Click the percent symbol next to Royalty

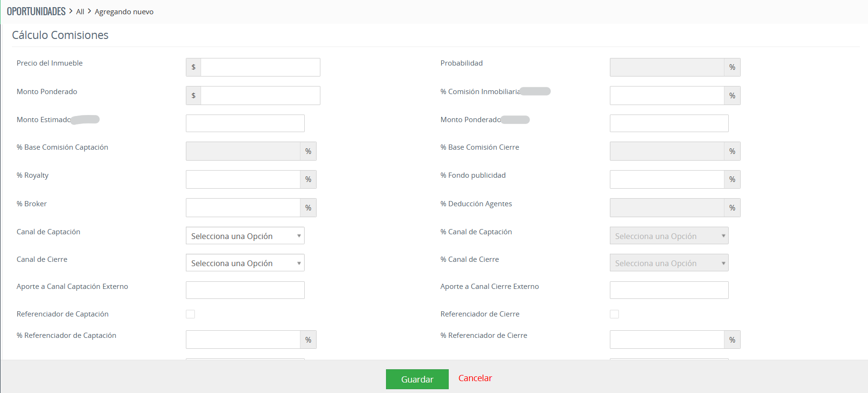[309, 179]
